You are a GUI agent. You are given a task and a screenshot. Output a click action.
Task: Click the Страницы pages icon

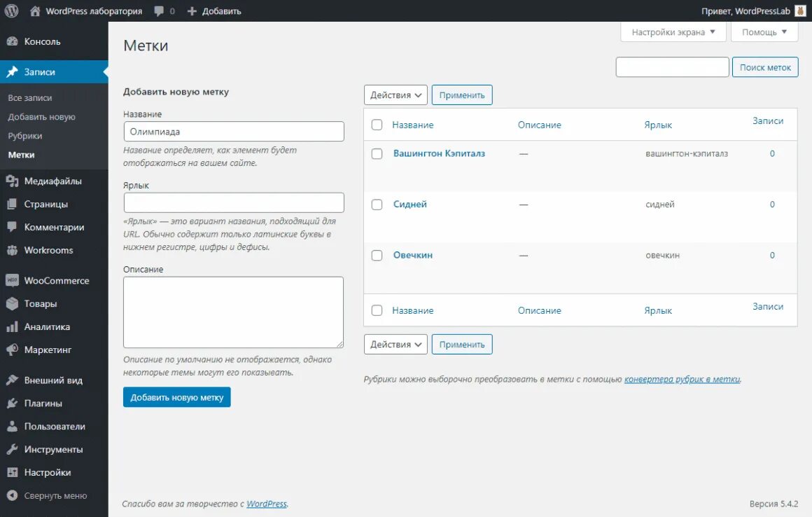point(12,204)
